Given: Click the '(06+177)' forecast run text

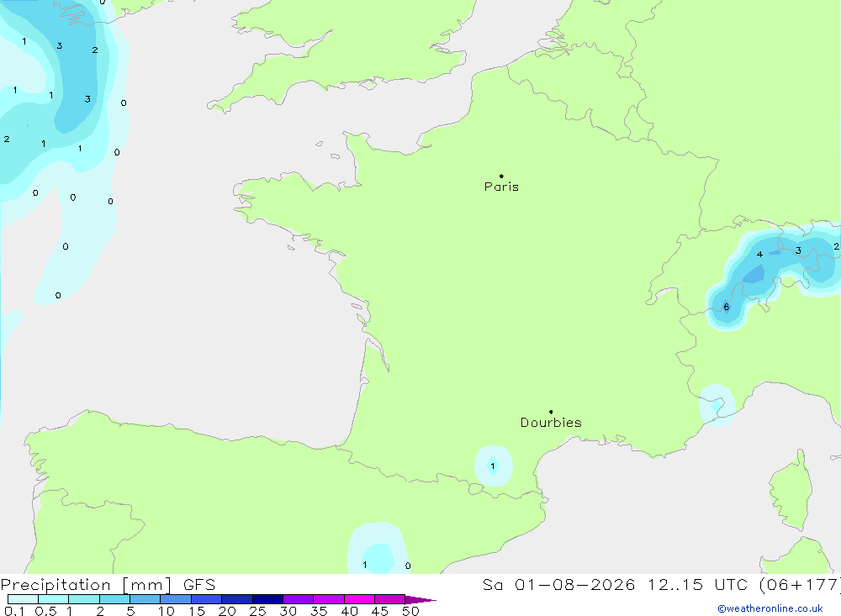Looking at the screenshot, I should 800,584.
